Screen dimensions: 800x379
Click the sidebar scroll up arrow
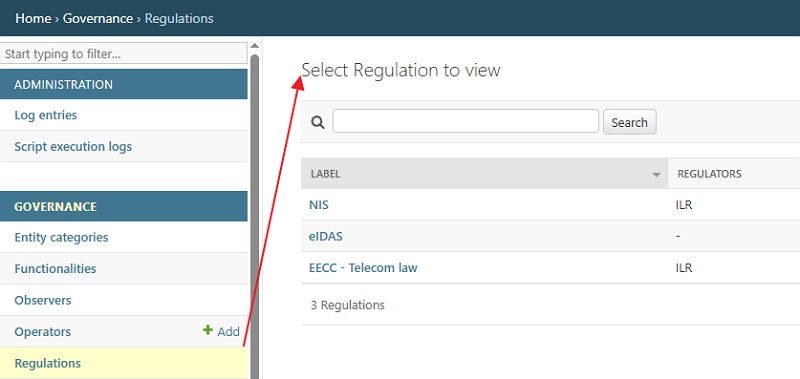[254, 46]
